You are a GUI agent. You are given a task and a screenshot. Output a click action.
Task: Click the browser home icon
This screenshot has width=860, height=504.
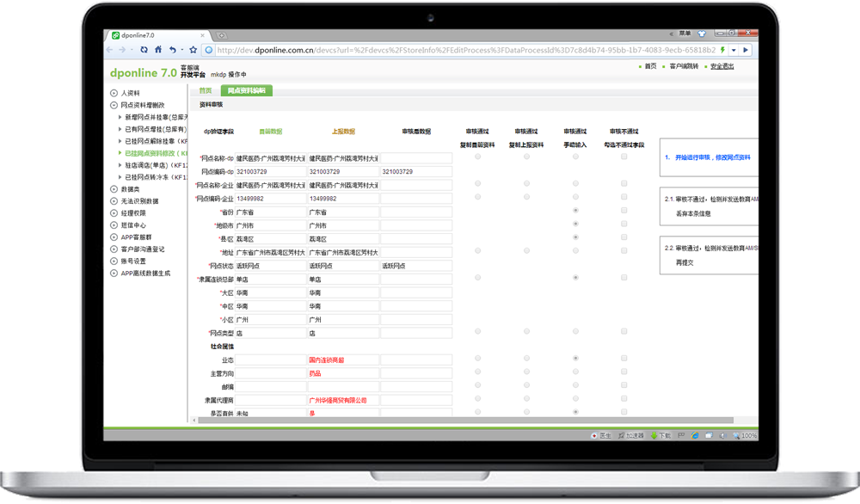[x=158, y=50]
